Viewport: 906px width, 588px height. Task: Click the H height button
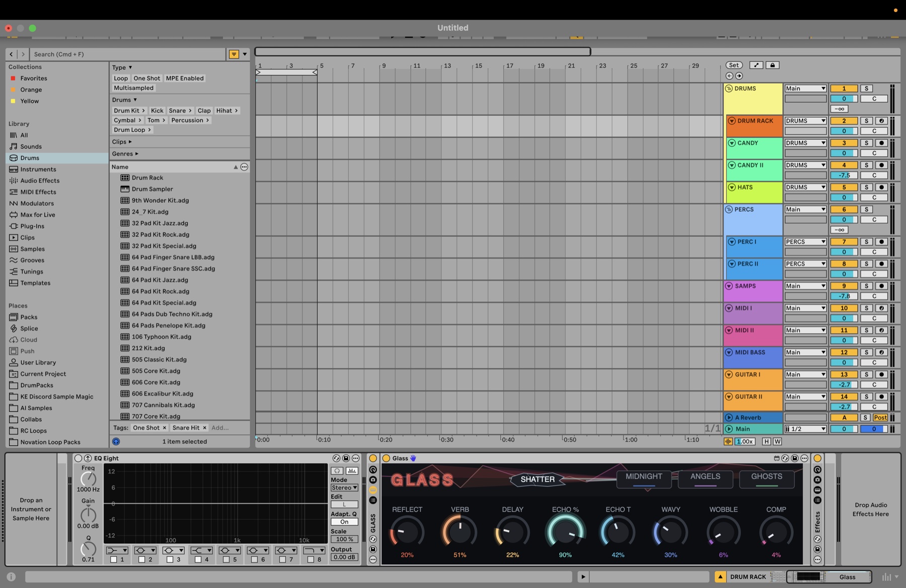766,442
